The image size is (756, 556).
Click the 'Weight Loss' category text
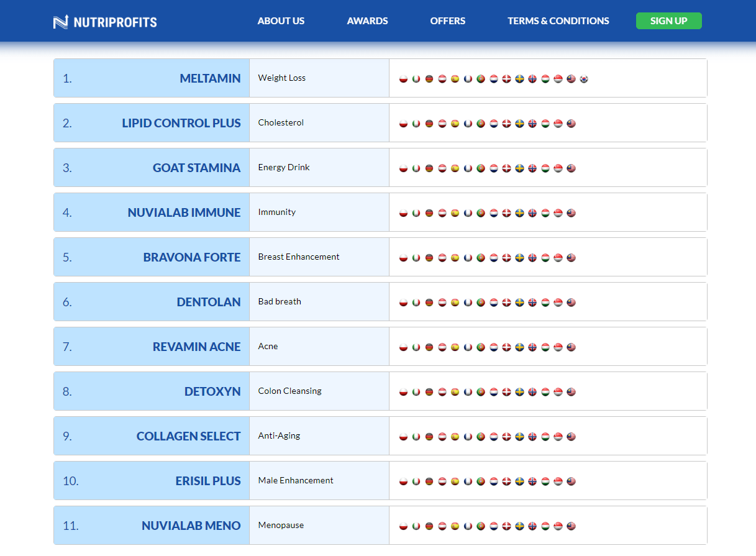(x=282, y=78)
